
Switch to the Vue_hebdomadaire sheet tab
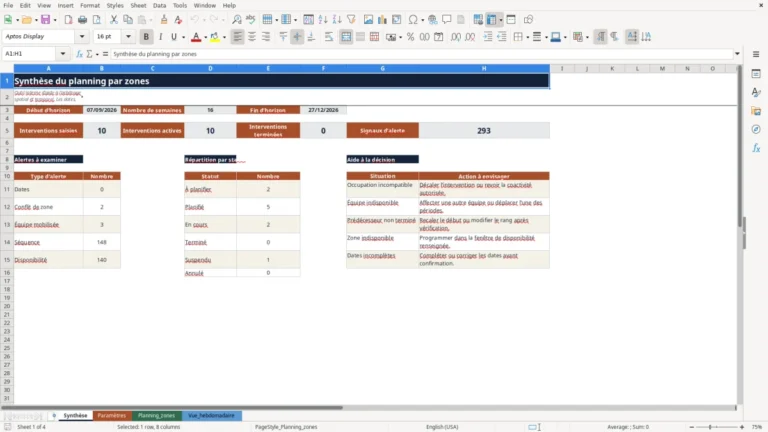(x=212, y=415)
